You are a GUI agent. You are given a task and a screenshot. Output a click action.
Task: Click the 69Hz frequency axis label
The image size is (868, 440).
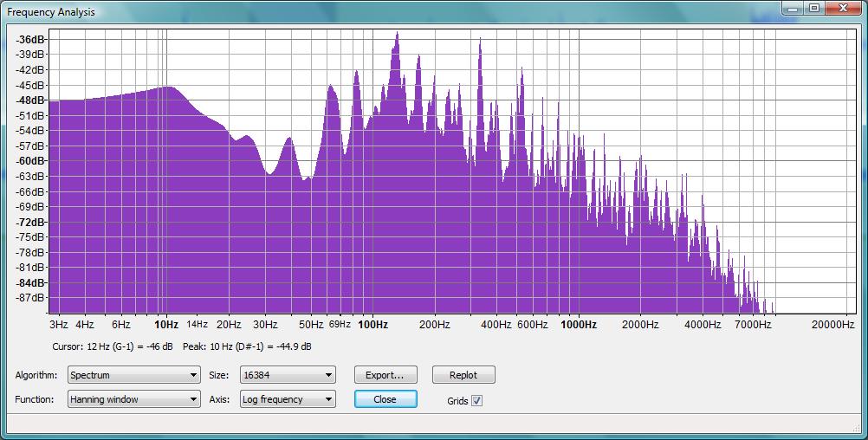click(x=340, y=325)
